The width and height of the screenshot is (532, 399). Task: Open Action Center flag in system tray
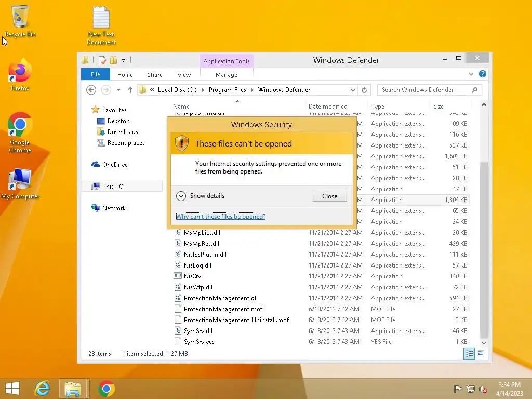point(458,389)
